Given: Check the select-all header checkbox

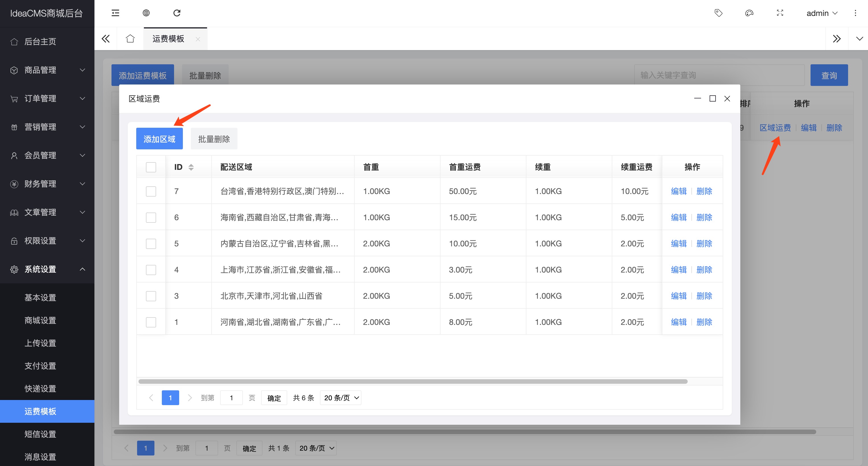Looking at the screenshot, I should click(151, 167).
